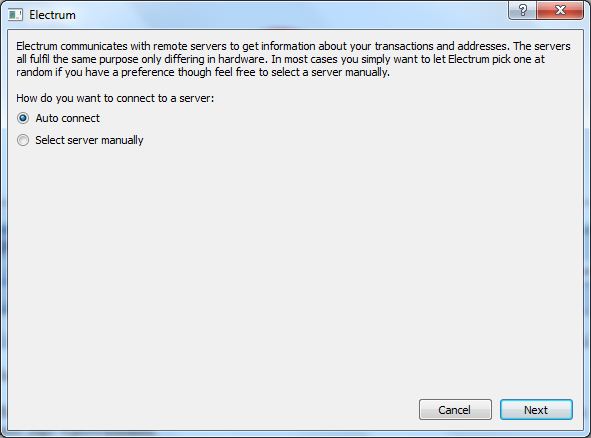Click the line starting "all fulfil the same purpose"

pos(280,59)
